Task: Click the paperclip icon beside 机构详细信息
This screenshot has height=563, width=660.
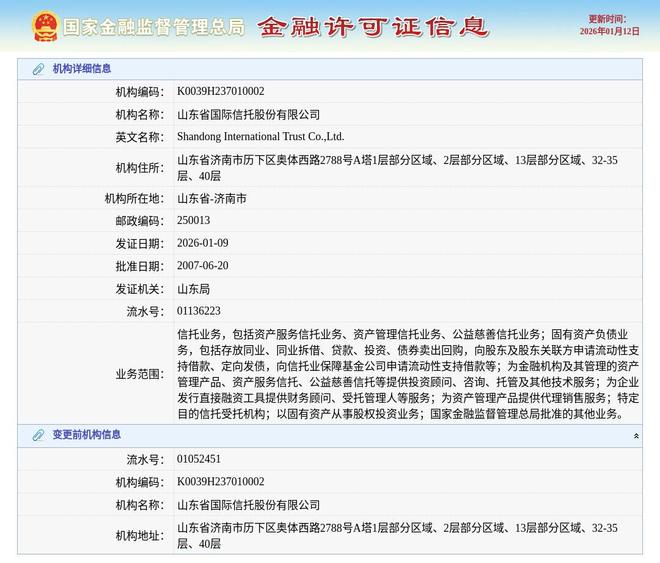Action: click(x=38, y=69)
